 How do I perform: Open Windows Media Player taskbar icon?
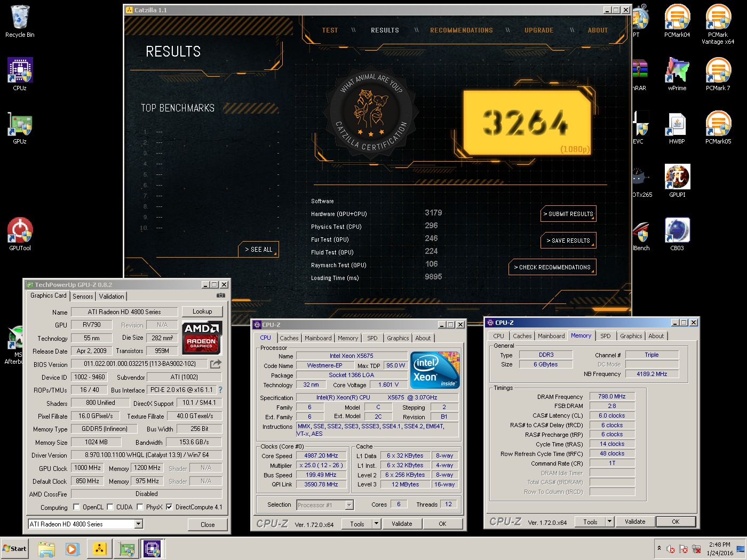pos(73,549)
